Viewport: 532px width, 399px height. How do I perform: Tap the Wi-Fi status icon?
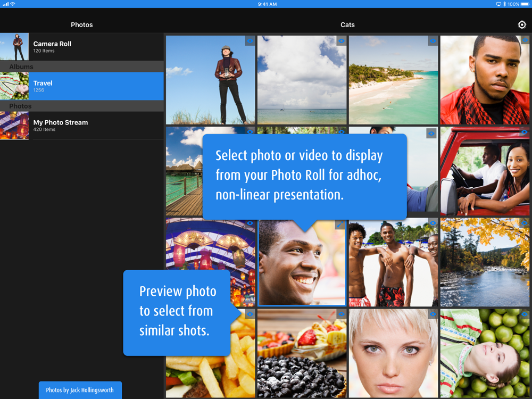point(13,4)
